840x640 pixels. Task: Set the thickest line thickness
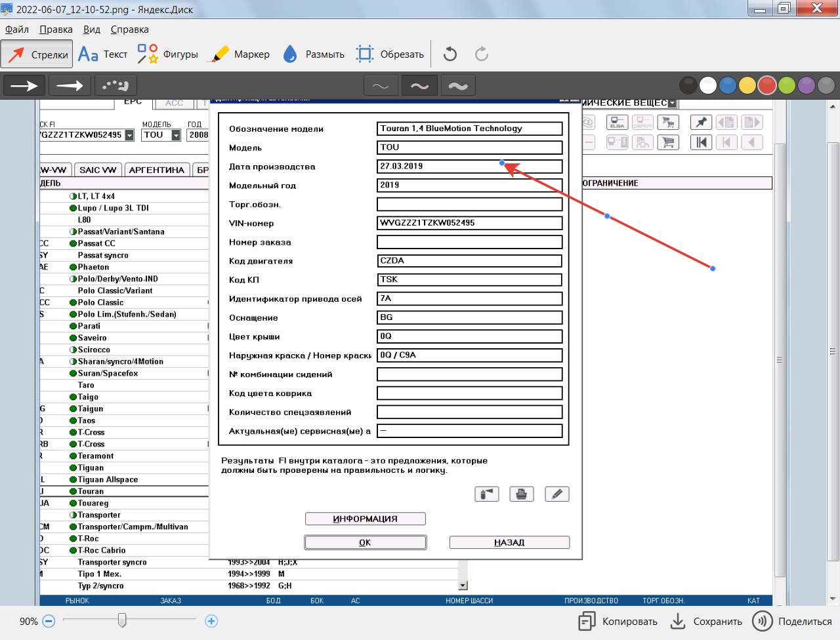point(458,85)
